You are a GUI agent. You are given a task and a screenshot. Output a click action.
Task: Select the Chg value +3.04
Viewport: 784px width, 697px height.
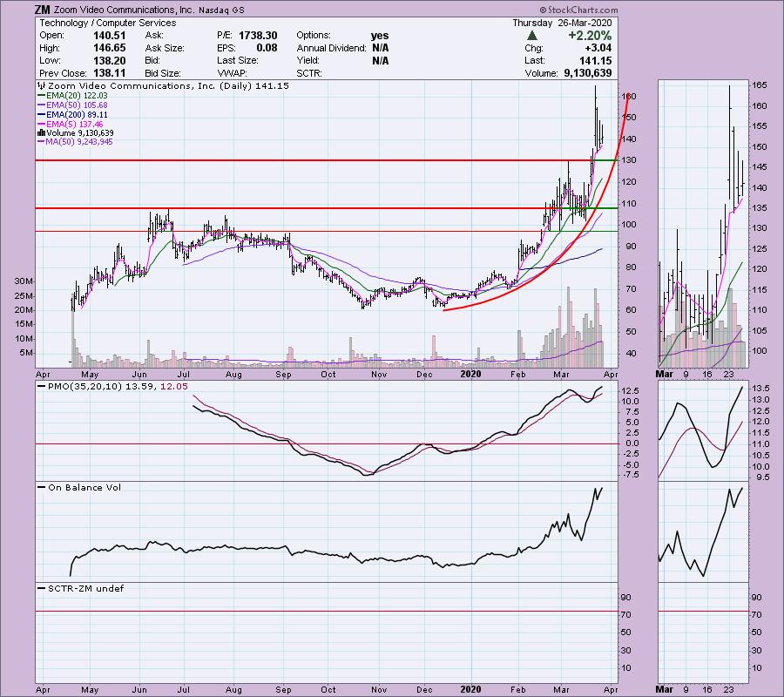click(x=598, y=48)
